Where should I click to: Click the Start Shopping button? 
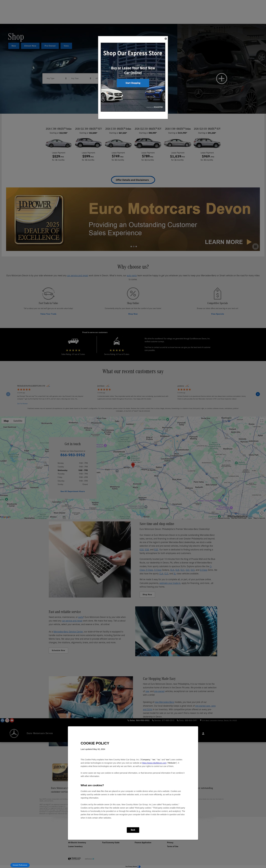(x=133, y=83)
